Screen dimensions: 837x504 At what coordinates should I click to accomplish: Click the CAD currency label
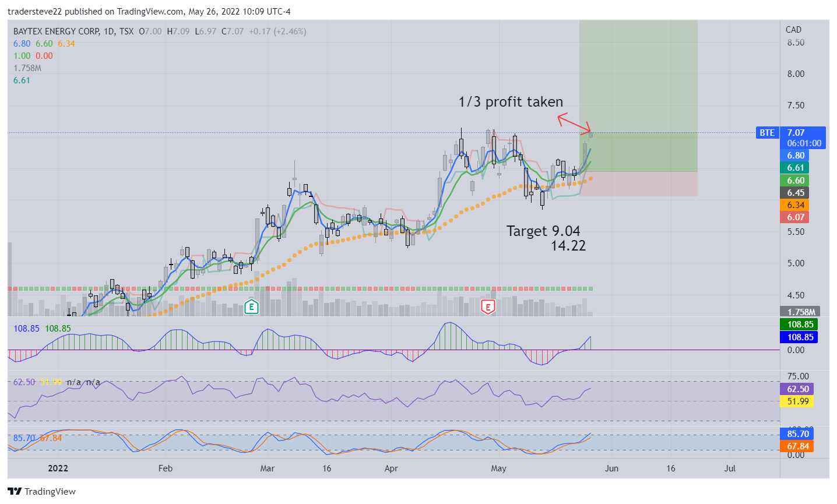coord(793,30)
